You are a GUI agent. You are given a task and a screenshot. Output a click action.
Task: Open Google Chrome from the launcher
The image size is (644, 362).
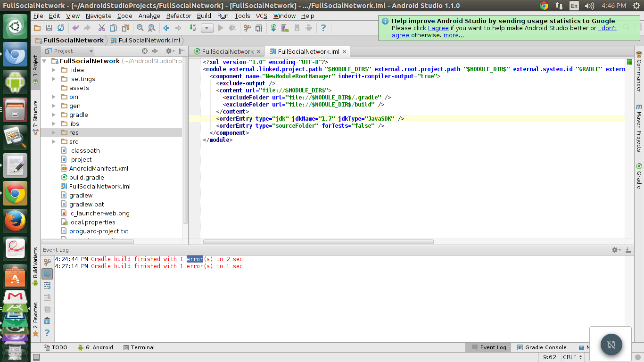(x=15, y=193)
